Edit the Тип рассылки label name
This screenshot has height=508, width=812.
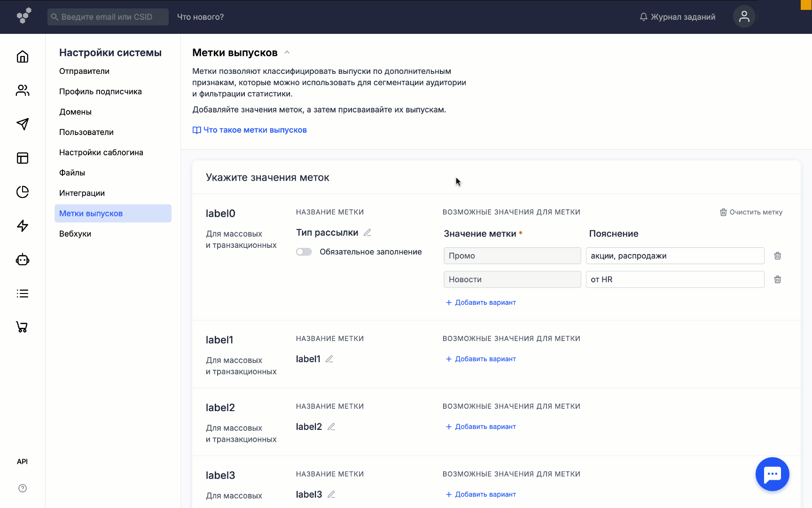(367, 233)
